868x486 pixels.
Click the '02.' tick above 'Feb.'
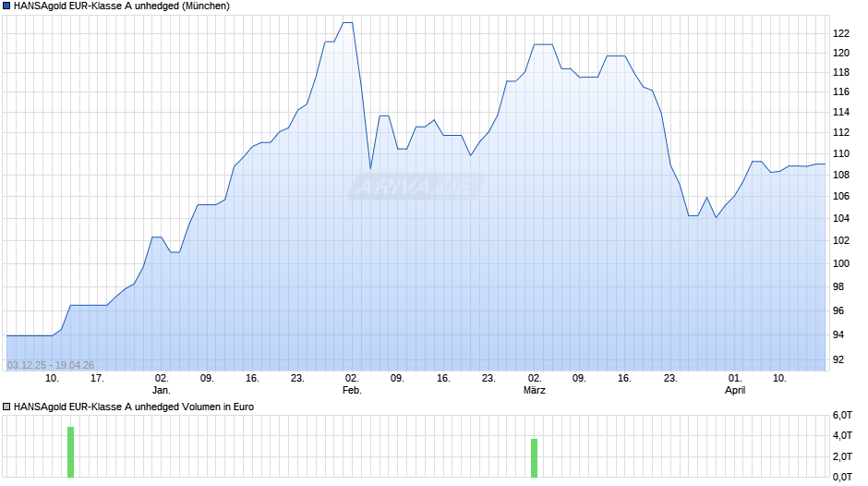pos(352,378)
